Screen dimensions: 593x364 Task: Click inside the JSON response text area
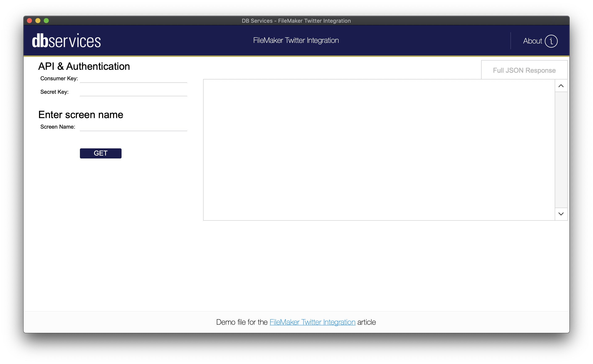[379, 150]
